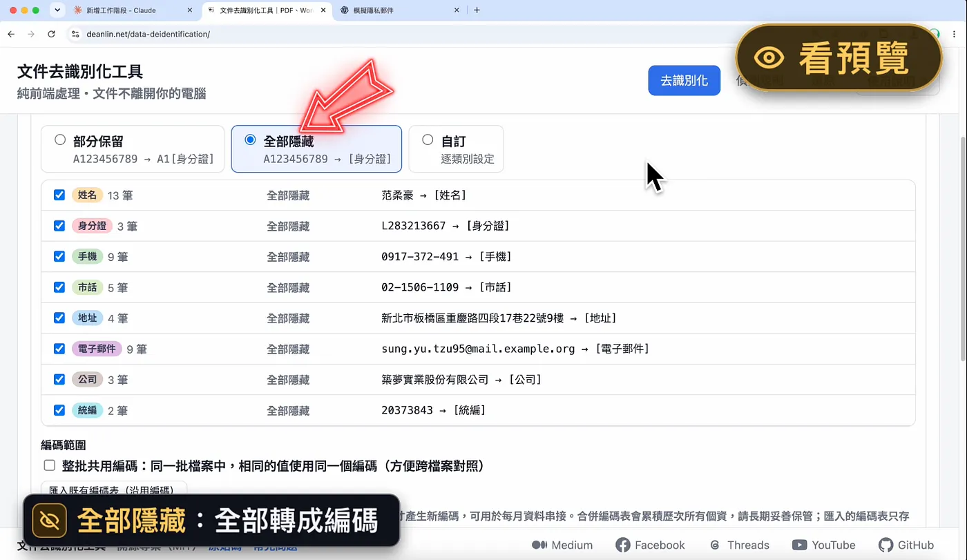The image size is (967, 560).
Task: Click the address bar URL
Action: pyautogui.click(x=149, y=34)
